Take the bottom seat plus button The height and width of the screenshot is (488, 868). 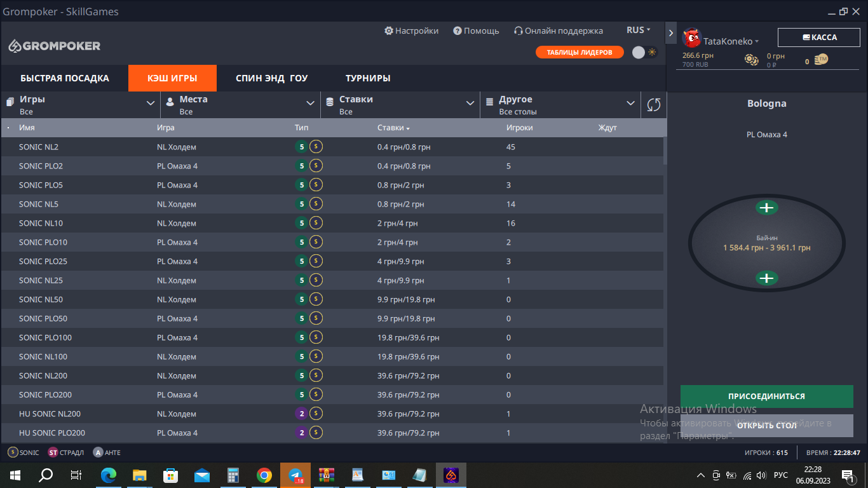pos(767,278)
